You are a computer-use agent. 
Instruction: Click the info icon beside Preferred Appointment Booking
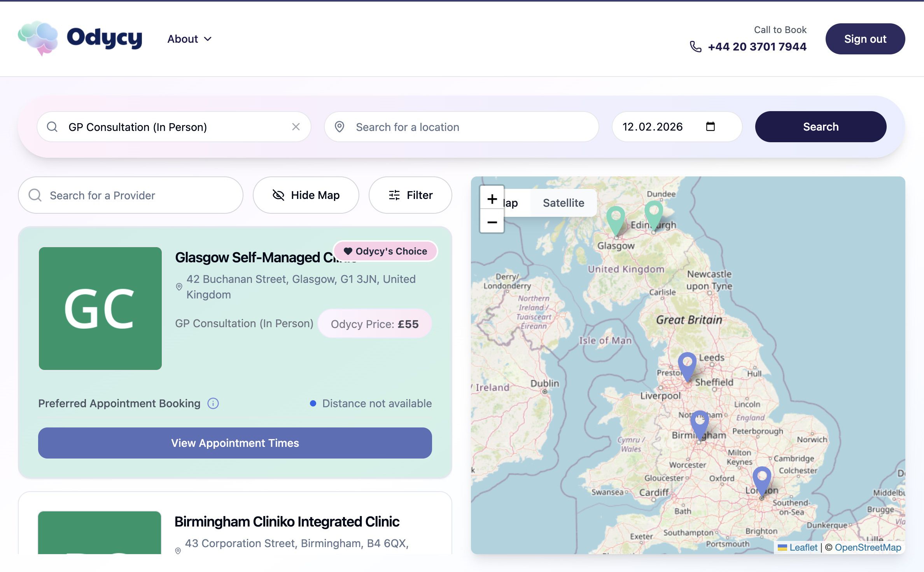coord(213,403)
